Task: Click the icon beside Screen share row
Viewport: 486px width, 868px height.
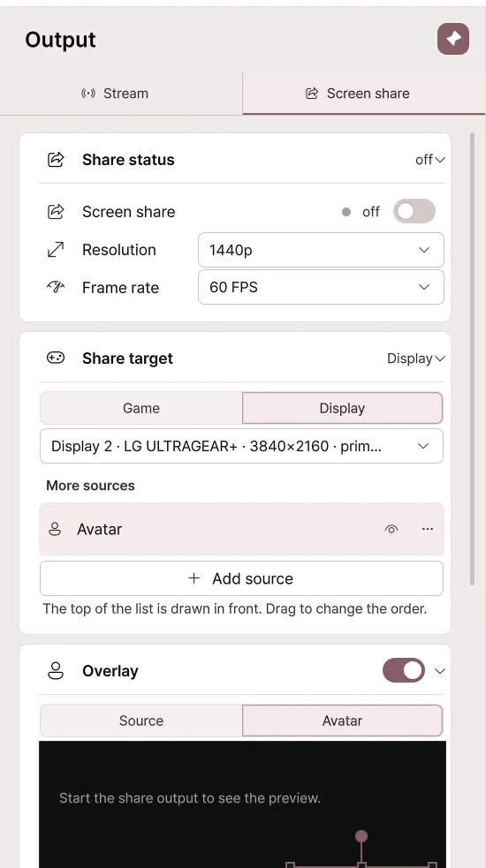Action: [x=56, y=211]
